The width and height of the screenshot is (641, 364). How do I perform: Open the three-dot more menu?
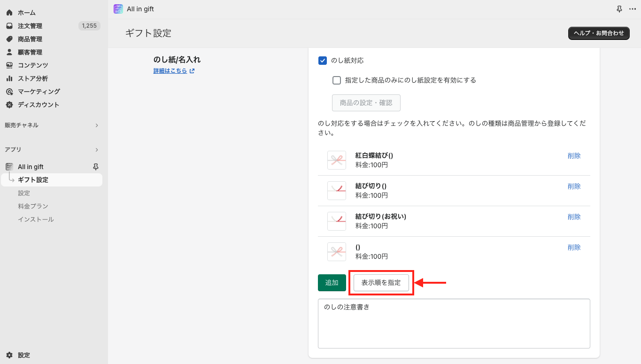point(632,9)
